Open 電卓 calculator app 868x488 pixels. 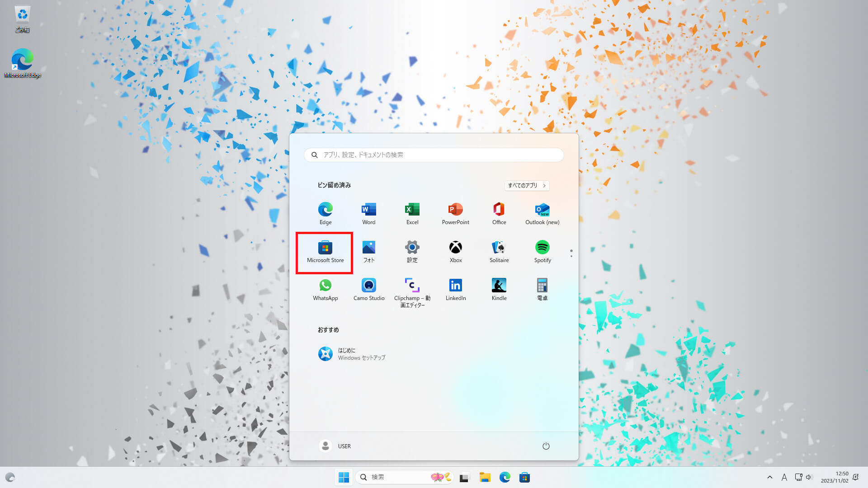tap(542, 290)
